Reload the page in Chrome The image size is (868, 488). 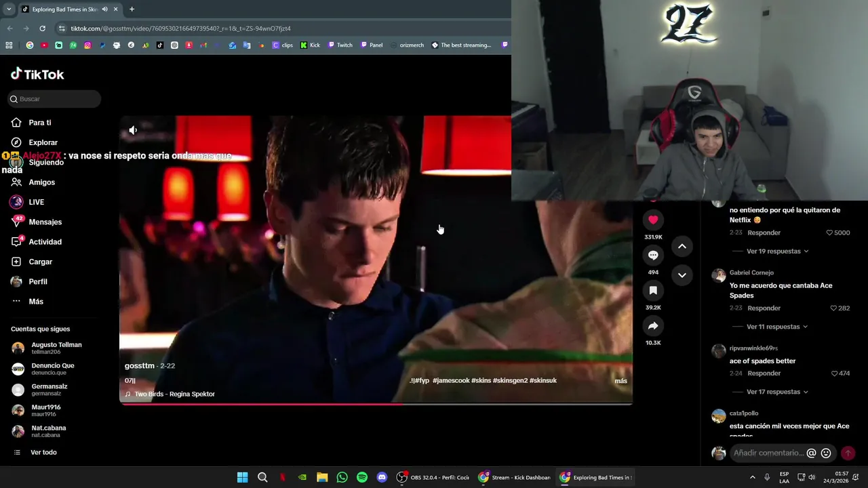pos(42,28)
